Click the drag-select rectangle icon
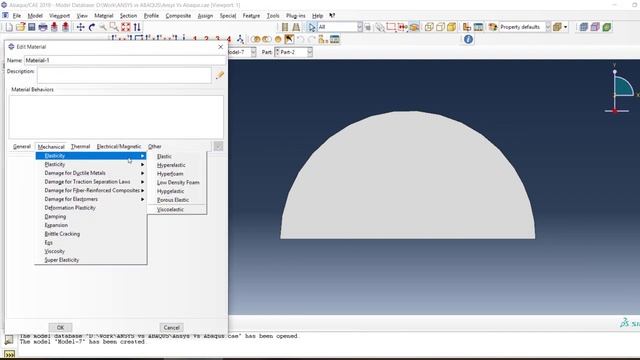This screenshot has width=640, height=360. click(x=391, y=27)
